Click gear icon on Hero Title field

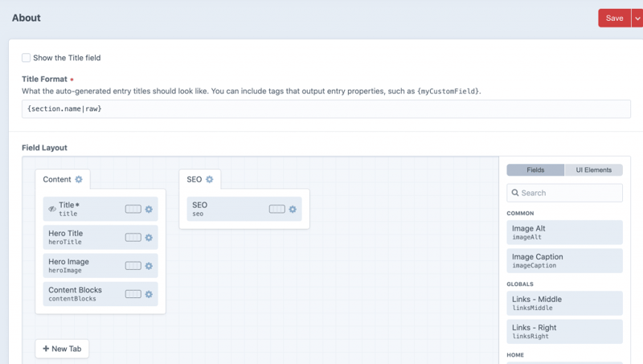tap(149, 238)
